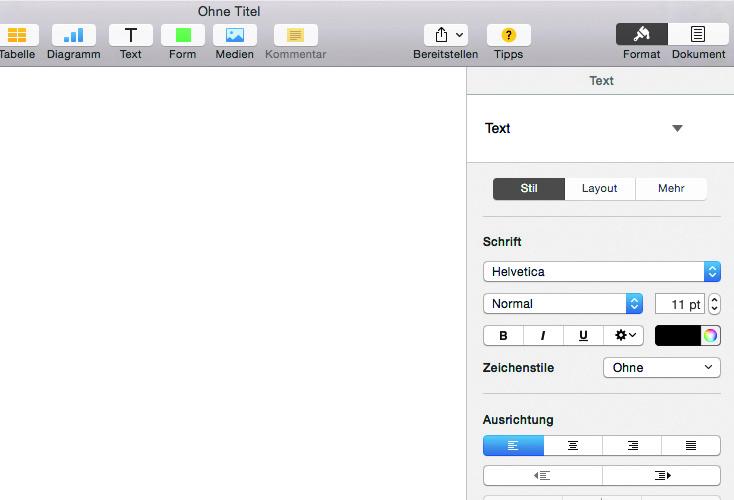Add a chart using the Diagramm icon
The width and height of the screenshot is (734, 500).
pos(74,35)
